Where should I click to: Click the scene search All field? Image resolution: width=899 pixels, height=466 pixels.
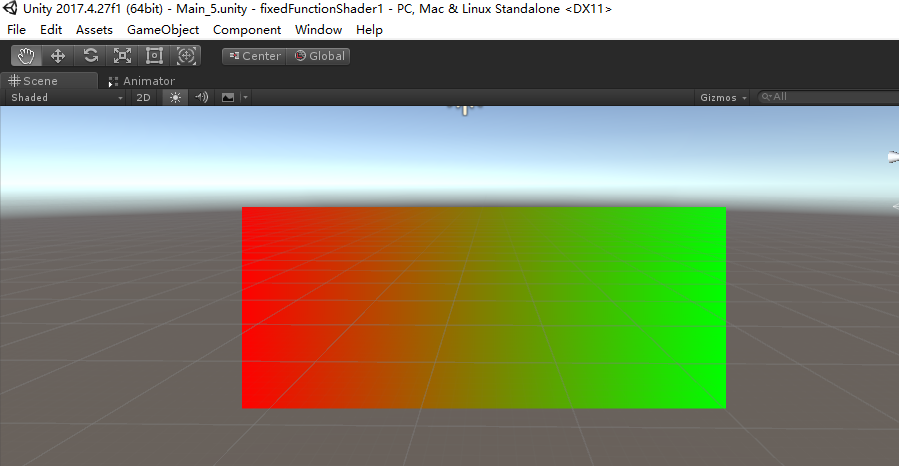[x=828, y=97]
